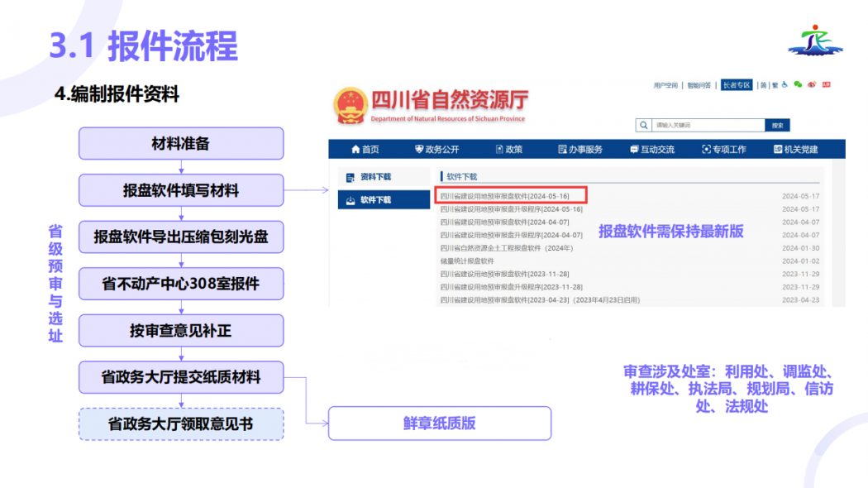Image resolution: width=868 pixels, height=488 pixels.
Task: Click the Weibo share icon
Action: coord(811,84)
